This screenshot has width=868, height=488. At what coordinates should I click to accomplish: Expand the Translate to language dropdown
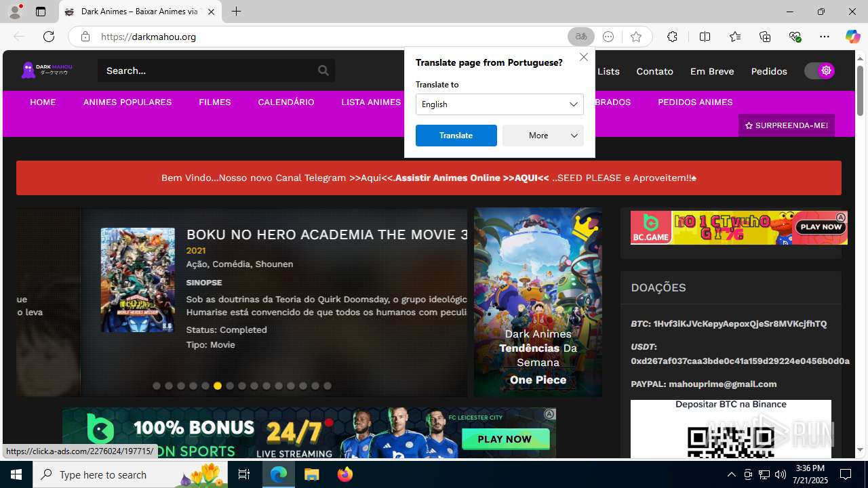pos(500,104)
